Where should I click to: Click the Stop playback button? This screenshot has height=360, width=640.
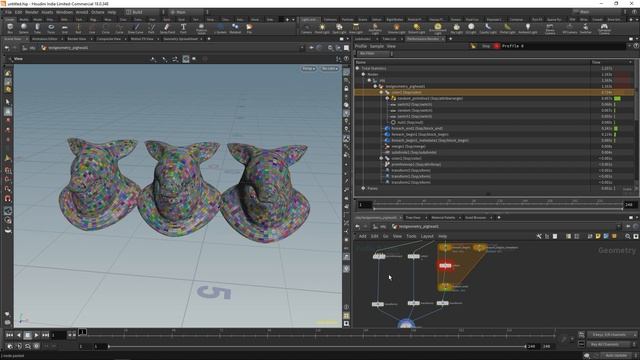(x=27, y=335)
